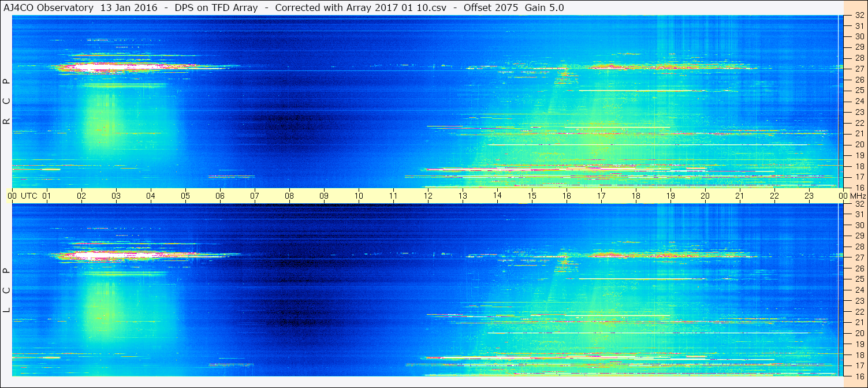This screenshot has width=868, height=388.
Task: Select hour 14 on the UTC time axis
Action: (497, 196)
